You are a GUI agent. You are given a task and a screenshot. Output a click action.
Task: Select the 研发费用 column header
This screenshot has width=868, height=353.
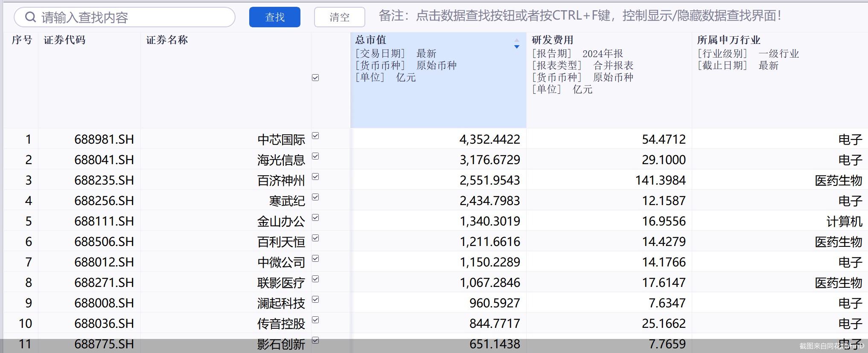(552, 40)
